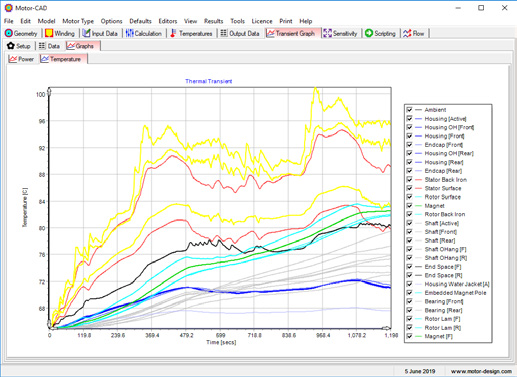Click the www.motor-design.com status bar link

click(x=481, y=371)
